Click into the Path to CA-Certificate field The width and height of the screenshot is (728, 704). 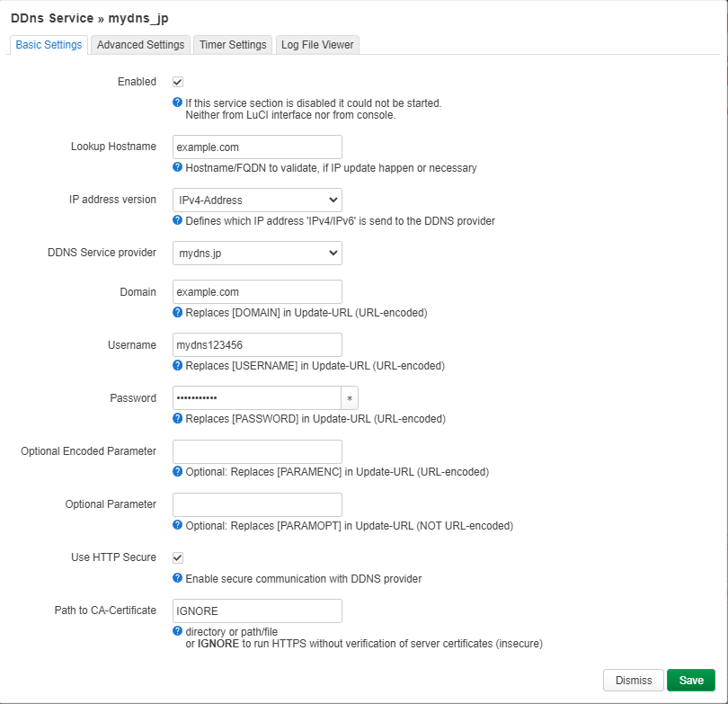point(257,610)
